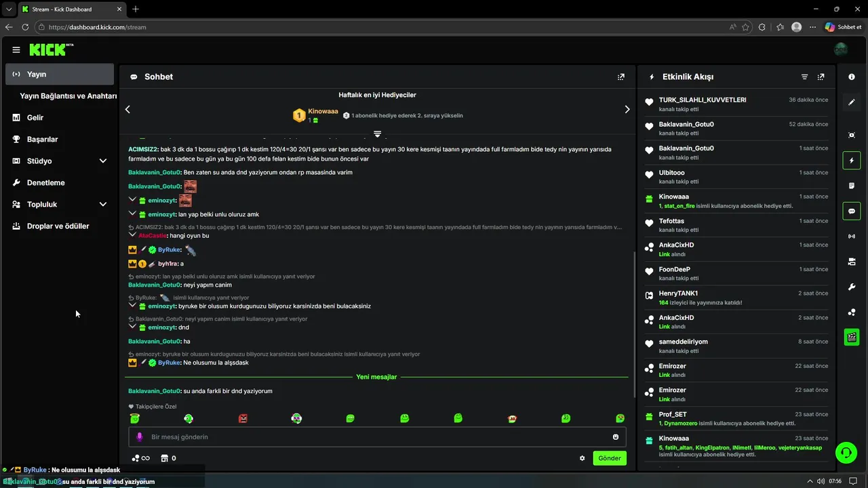Open the hamburger menu beside the Kick logo
This screenshot has height=488, width=868.
pos(16,49)
